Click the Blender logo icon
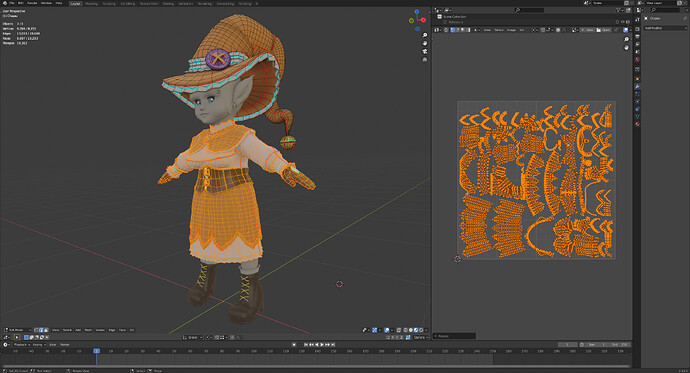Viewport: 690px width, 373px height. (x=4, y=3)
